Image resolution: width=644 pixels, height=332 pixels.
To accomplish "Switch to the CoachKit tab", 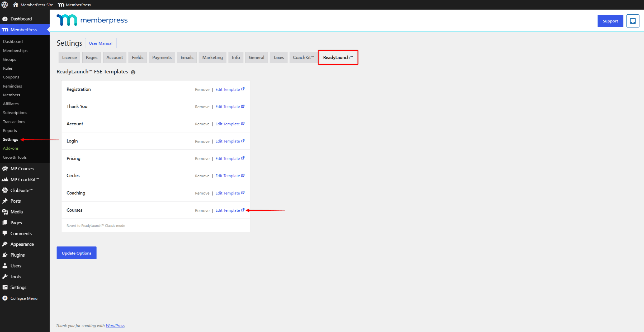I will tap(303, 58).
